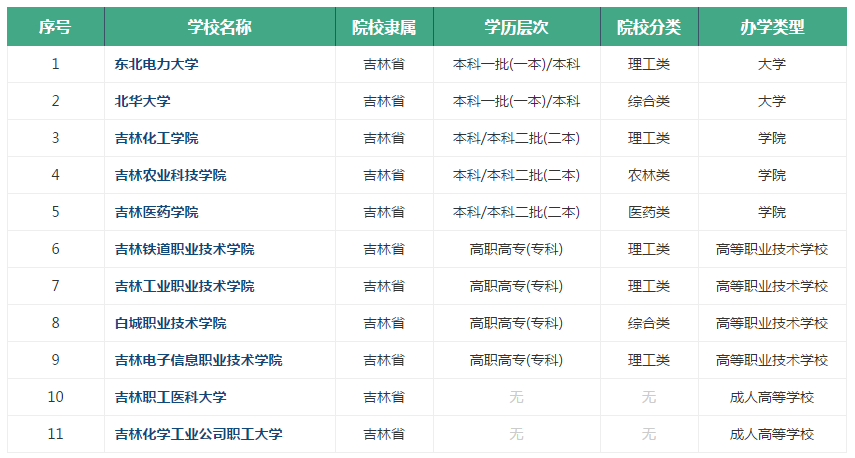
Task: Open the 吉林职工医科大学 link
Action: click(171, 397)
